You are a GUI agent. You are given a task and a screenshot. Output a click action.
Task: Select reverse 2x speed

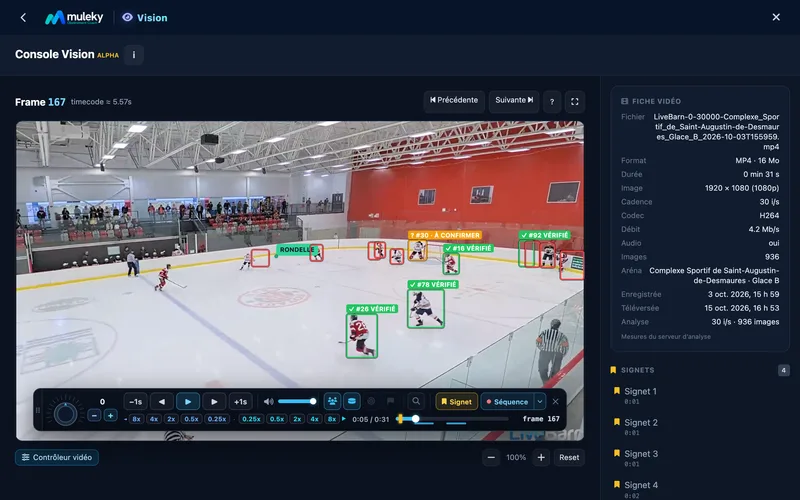coord(171,419)
